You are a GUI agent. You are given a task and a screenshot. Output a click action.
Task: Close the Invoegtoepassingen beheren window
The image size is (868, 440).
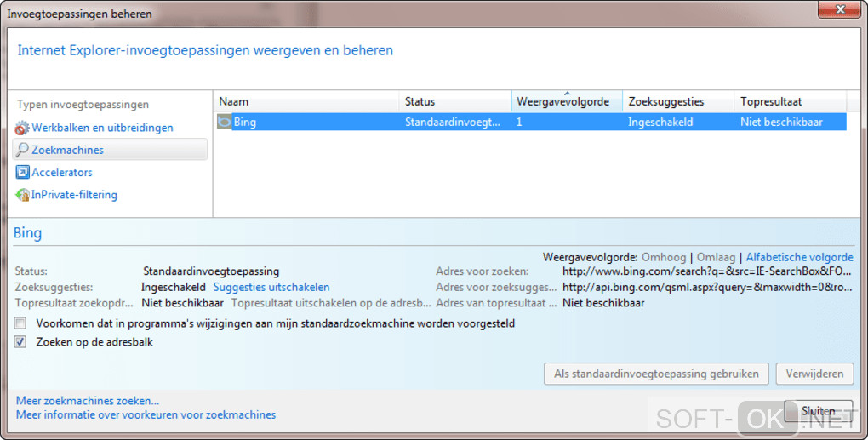pyautogui.click(x=840, y=9)
